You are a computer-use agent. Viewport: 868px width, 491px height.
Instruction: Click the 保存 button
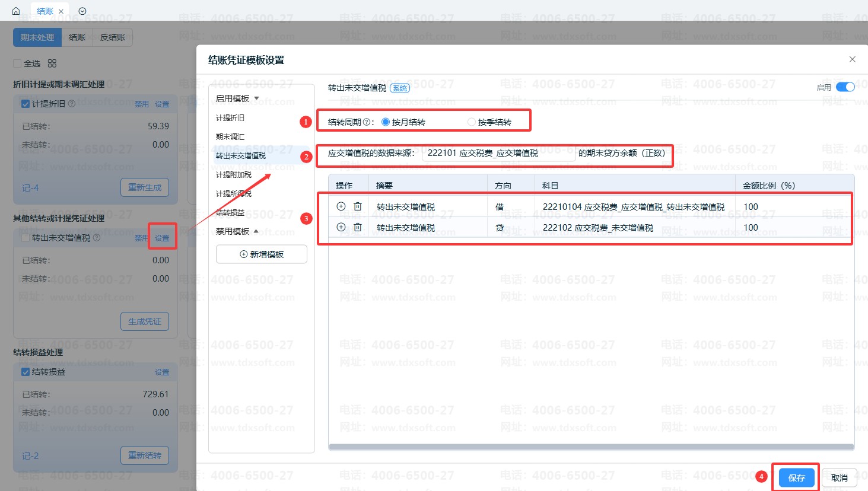(796, 478)
